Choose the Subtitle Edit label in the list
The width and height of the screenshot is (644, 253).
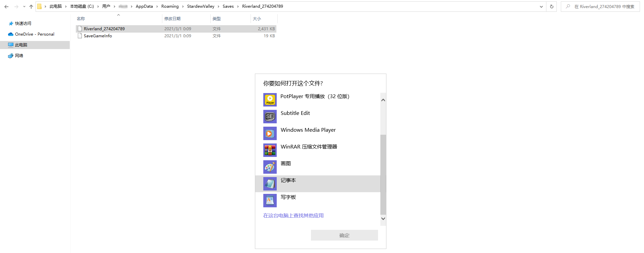tap(295, 113)
